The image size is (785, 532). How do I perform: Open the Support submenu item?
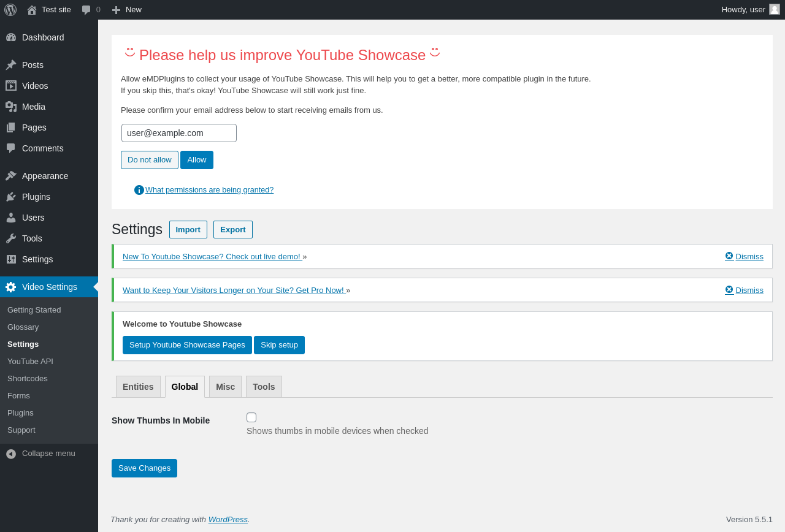click(21, 430)
